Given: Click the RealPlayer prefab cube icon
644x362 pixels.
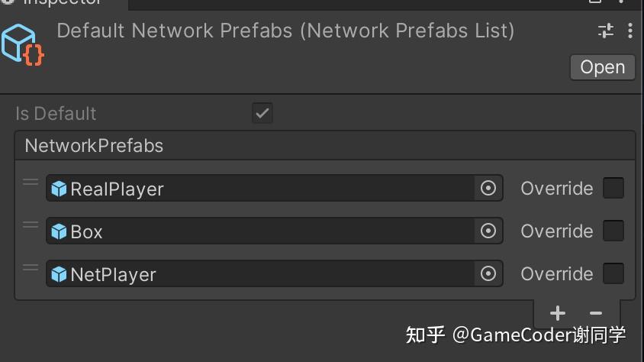Looking at the screenshot, I should (59, 189).
